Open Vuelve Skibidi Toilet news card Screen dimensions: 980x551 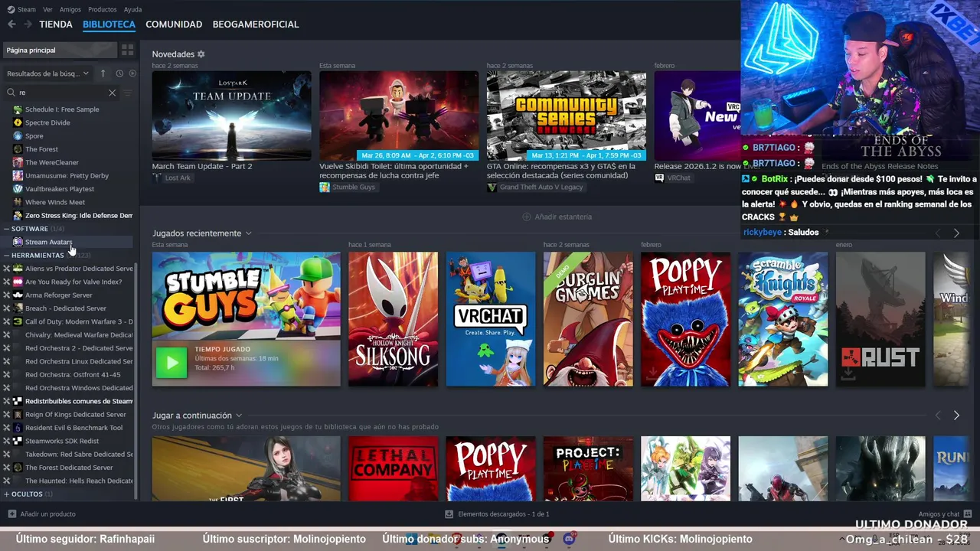[x=399, y=116]
